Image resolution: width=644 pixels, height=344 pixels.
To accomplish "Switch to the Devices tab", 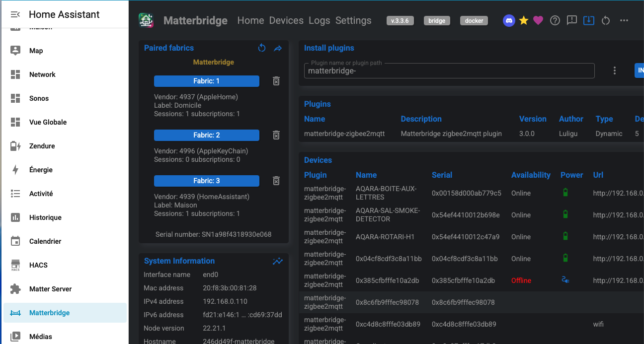I will (x=286, y=20).
